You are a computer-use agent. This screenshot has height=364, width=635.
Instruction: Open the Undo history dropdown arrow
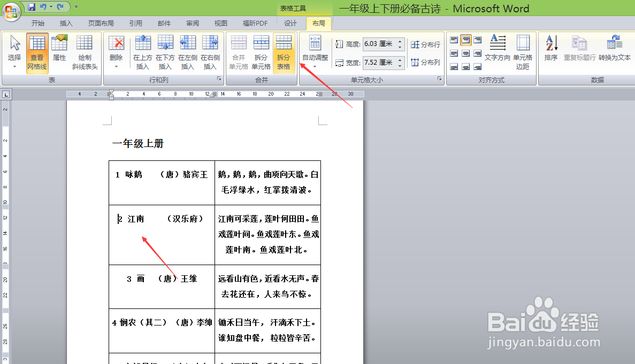click(51, 7)
